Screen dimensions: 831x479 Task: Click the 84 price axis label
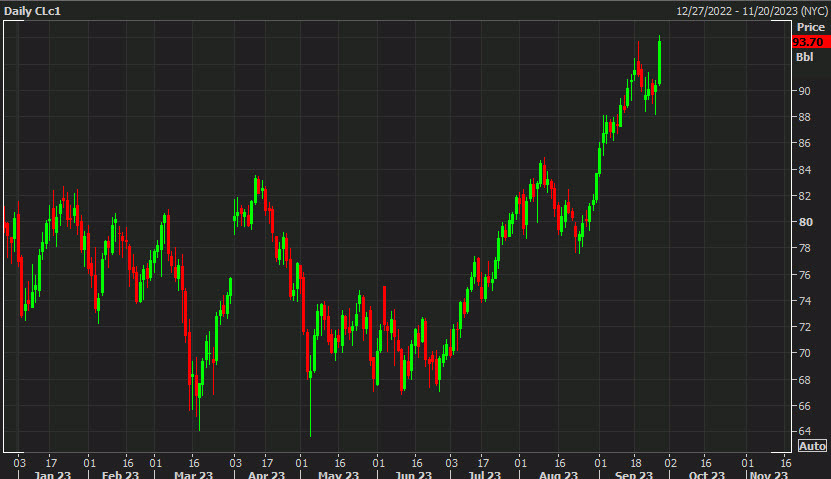[805, 170]
